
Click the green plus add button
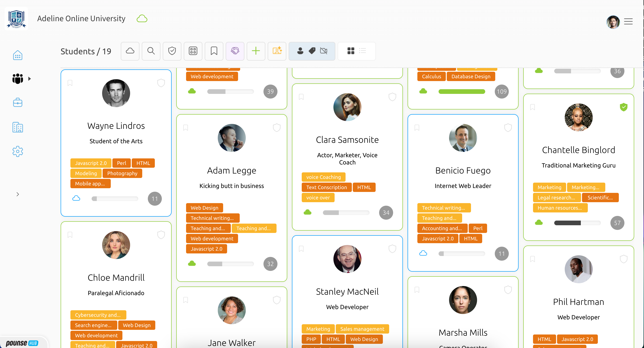click(x=256, y=51)
